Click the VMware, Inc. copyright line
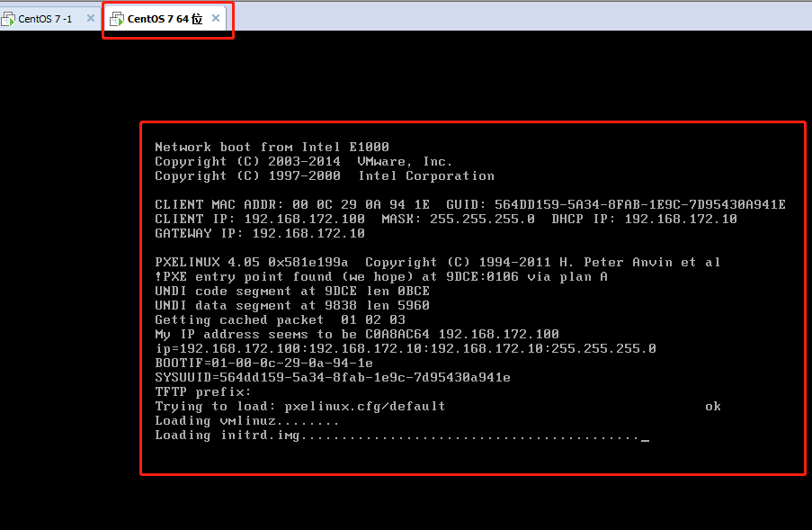Image resolution: width=812 pixels, height=530 pixels. [x=303, y=162]
